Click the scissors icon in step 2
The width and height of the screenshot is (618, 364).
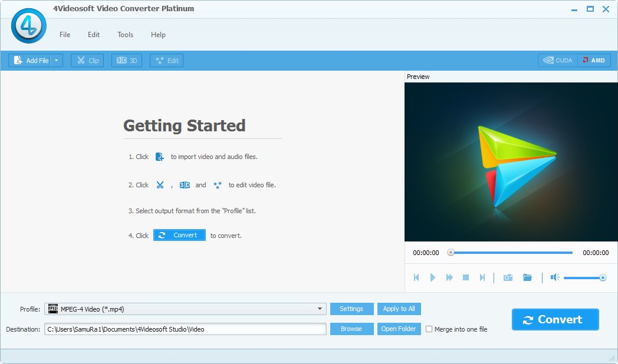[160, 184]
